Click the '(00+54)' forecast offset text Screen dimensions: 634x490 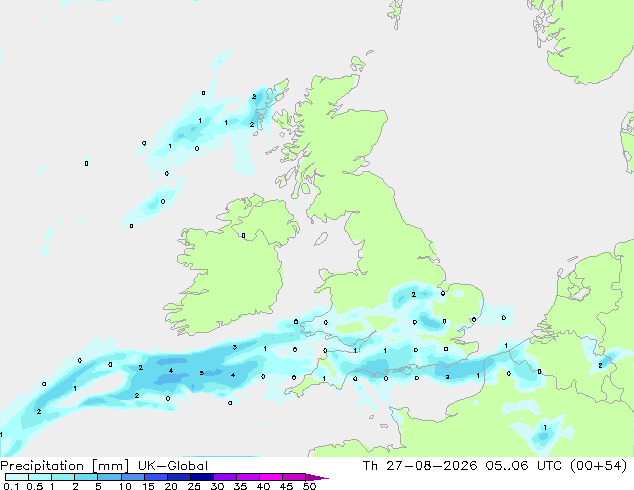tap(598, 466)
